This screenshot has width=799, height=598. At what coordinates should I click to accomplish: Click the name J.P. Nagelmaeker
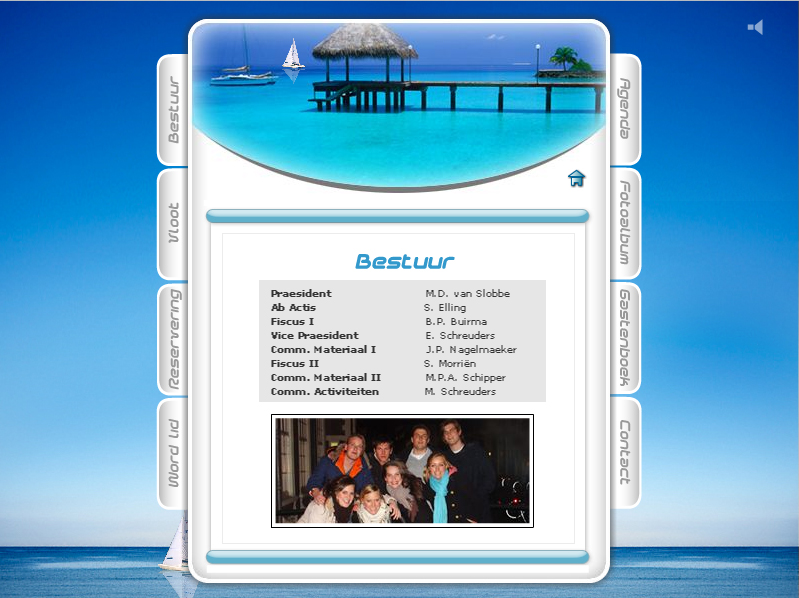coord(470,350)
